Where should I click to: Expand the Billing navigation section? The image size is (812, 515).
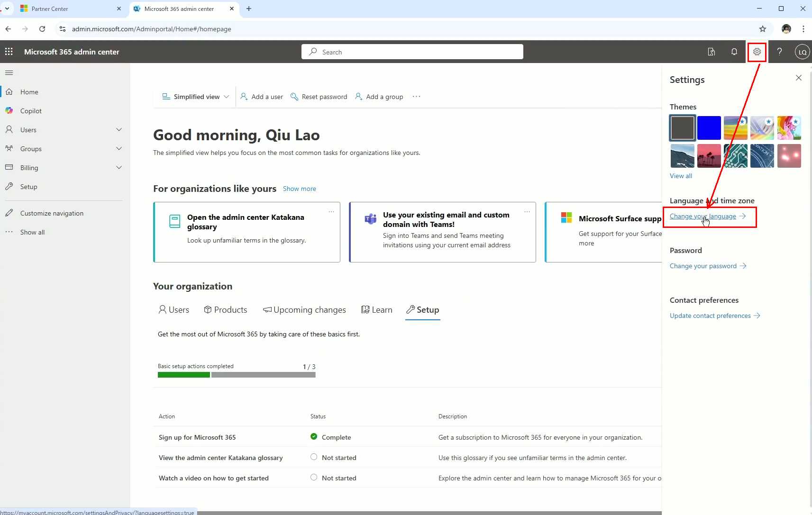[x=119, y=168]
